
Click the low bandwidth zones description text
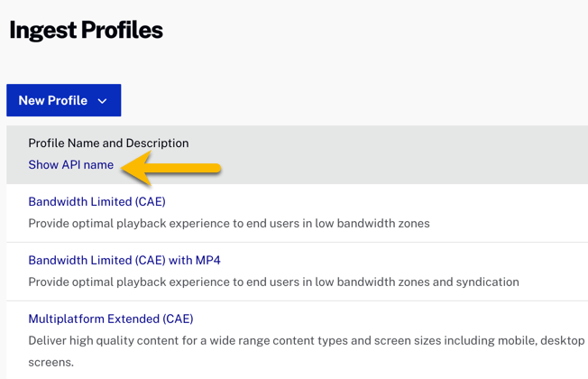click(228, 223)
